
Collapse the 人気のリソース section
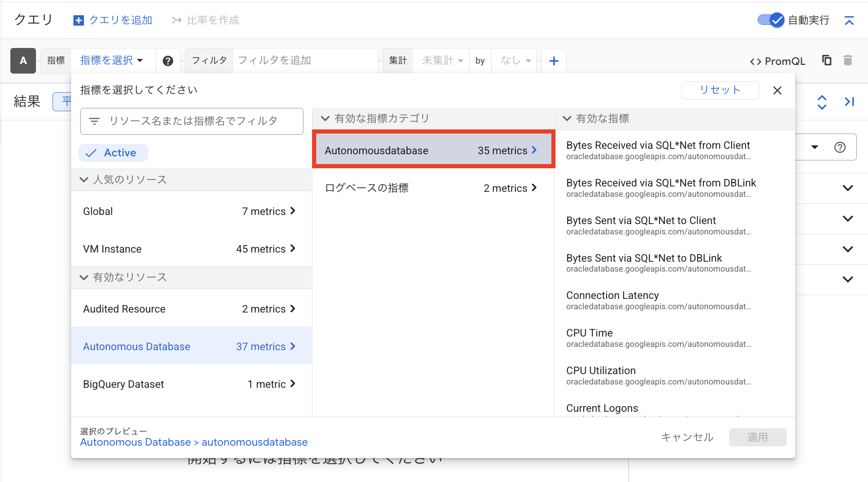(84, 179)
